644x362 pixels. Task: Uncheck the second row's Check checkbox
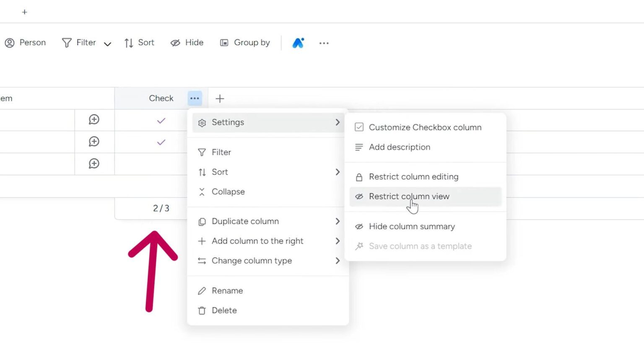click(161, 142)
